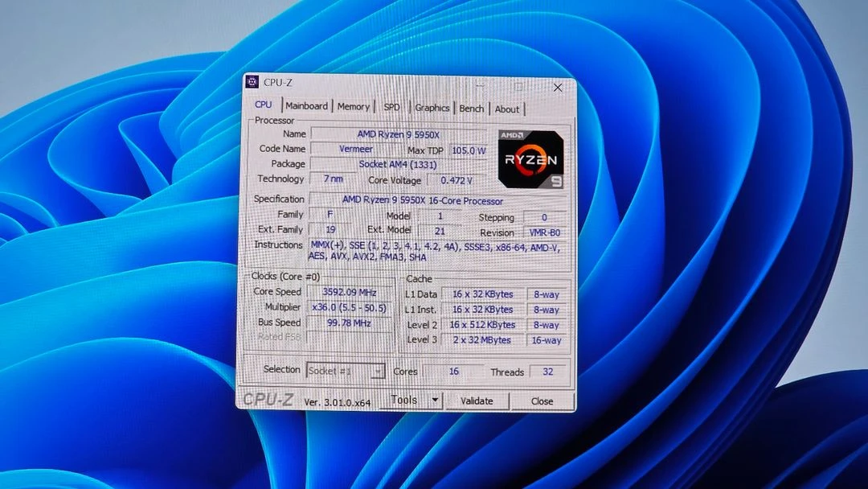
Task: Click the Name field AMD Ryzen 9 5950X
Action: [x=398, y=134]
